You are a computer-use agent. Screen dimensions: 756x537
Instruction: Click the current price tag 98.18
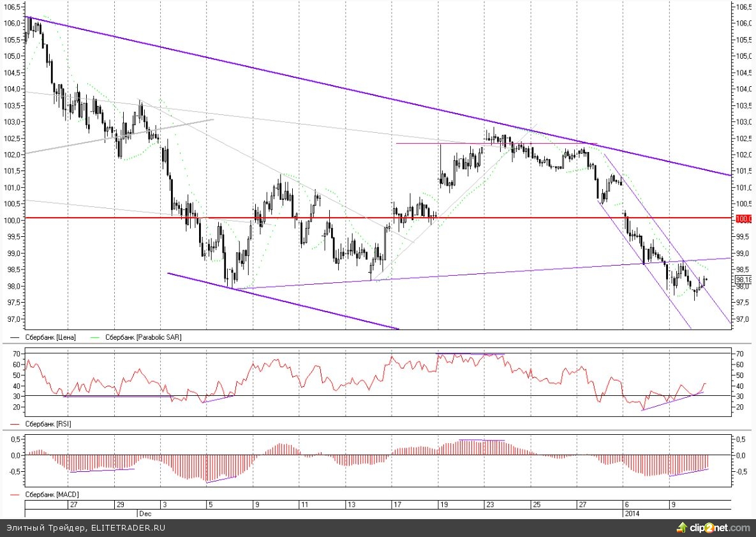click(x=743, y=280)
